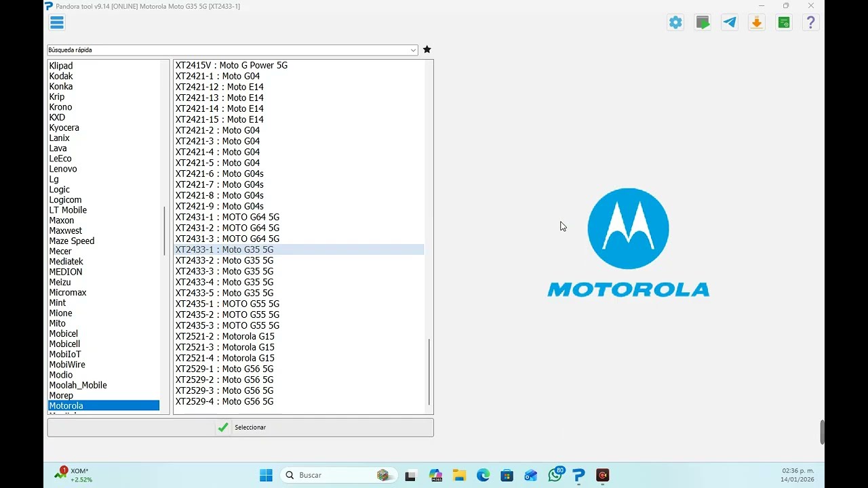This screenshot has width=868, height=488.
Task: Toggle the favorites star icon
Action: (427, 49)
